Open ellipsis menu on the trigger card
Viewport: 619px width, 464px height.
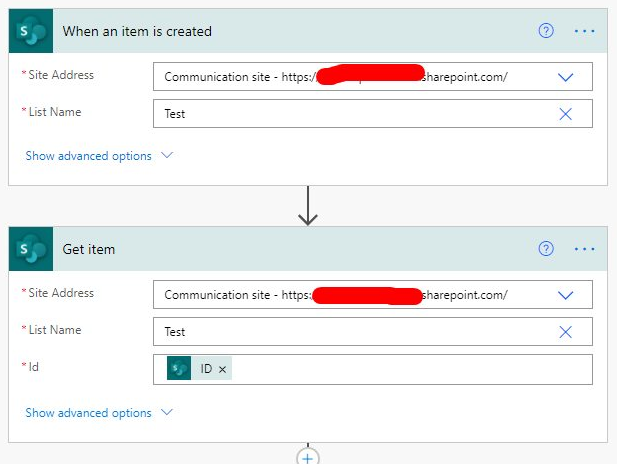(584, 31)
